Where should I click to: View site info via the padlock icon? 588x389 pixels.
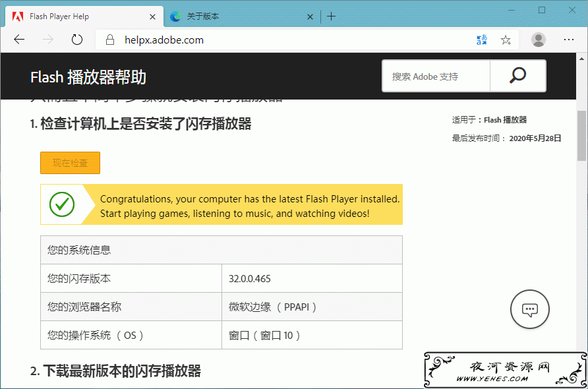tap(110, 40)
